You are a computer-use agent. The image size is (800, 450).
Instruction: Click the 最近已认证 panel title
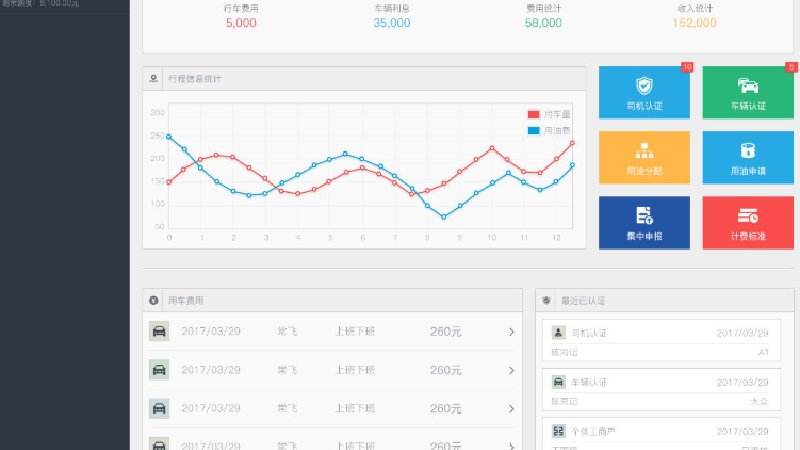click(583, 301)
